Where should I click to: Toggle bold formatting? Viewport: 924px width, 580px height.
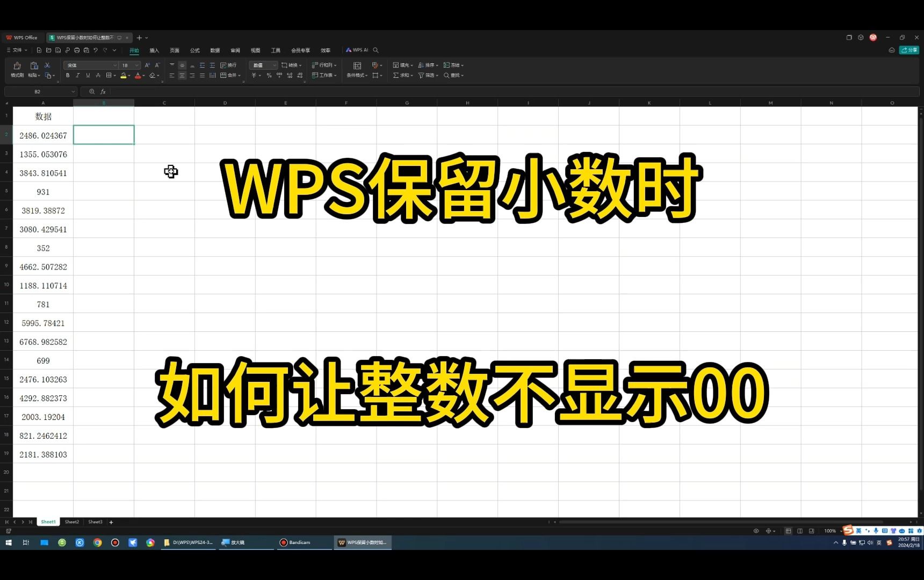[68, 75]
